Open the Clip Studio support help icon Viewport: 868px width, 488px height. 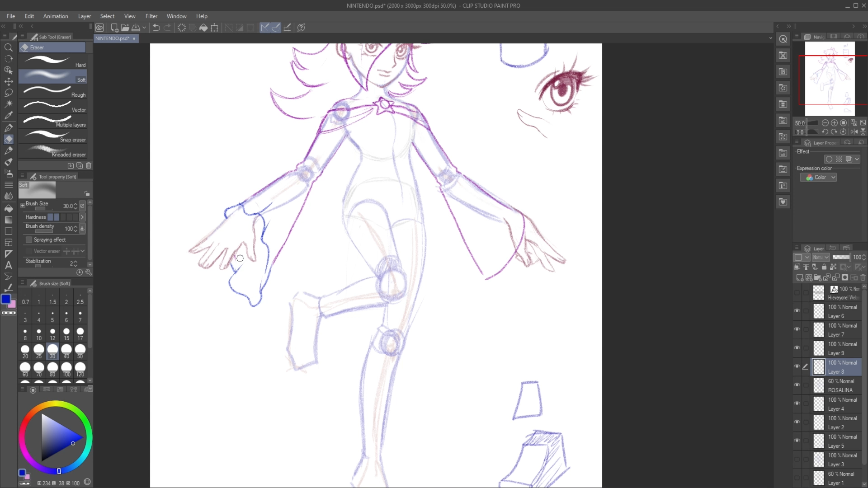pyautogui.click(x=301, y=28)
